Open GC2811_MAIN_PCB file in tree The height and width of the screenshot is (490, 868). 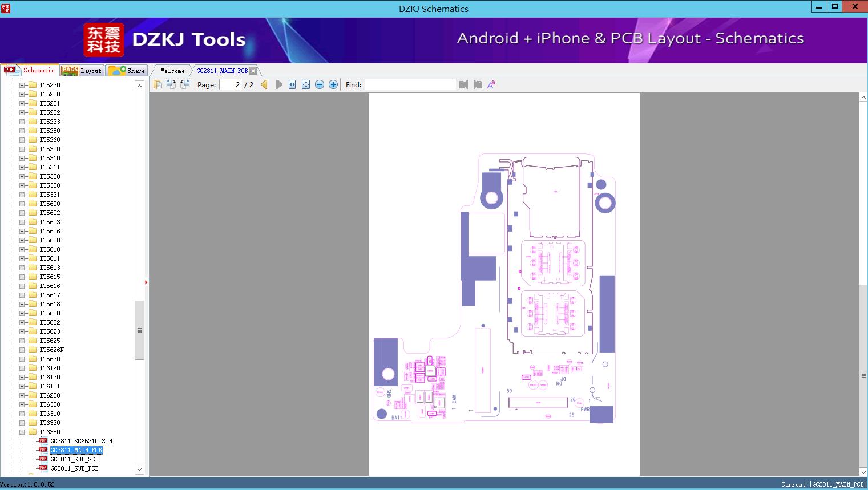pos(76,450)
